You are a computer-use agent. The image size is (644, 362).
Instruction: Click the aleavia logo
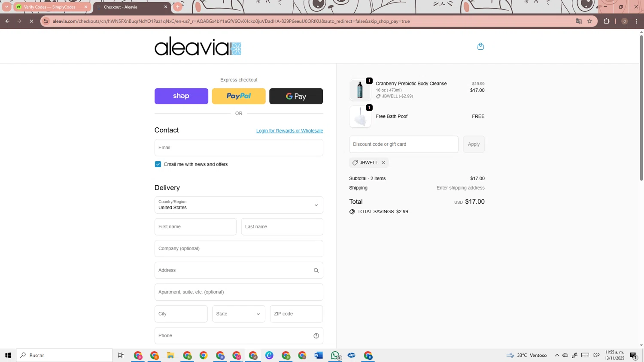[198, 46]
